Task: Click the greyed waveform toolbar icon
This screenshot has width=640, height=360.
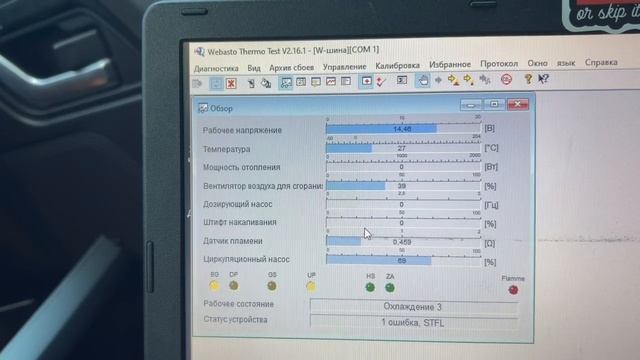Action: tap(484, 79)
